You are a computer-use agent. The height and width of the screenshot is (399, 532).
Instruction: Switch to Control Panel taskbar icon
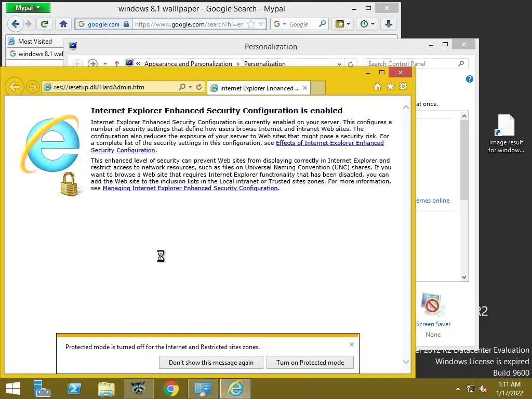click(x=203, y=389)
